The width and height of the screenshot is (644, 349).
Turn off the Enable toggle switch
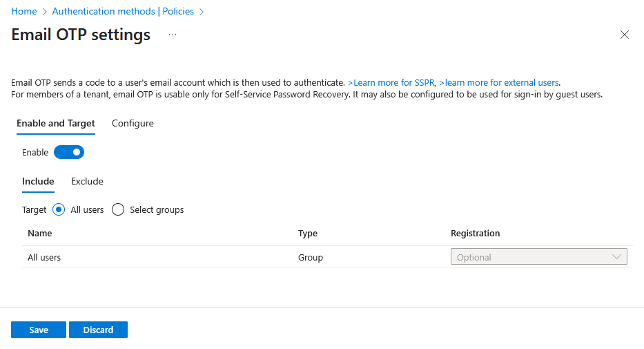(69, 152)
